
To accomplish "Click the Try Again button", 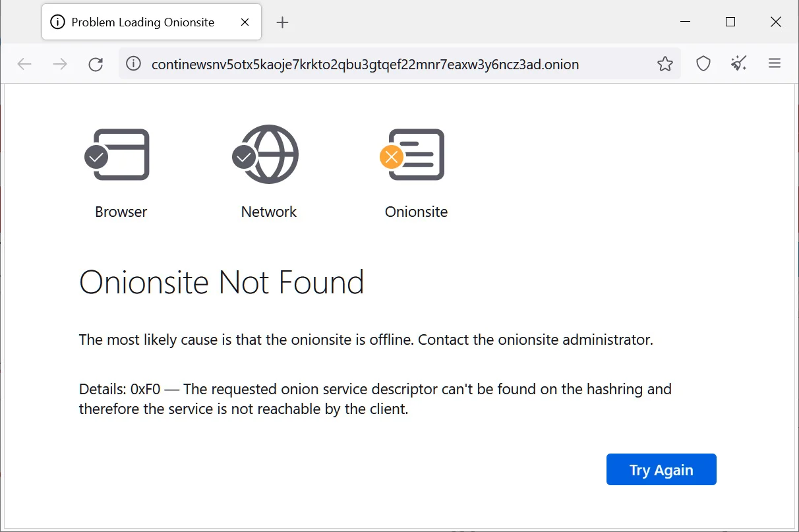I will coord(661,469).
